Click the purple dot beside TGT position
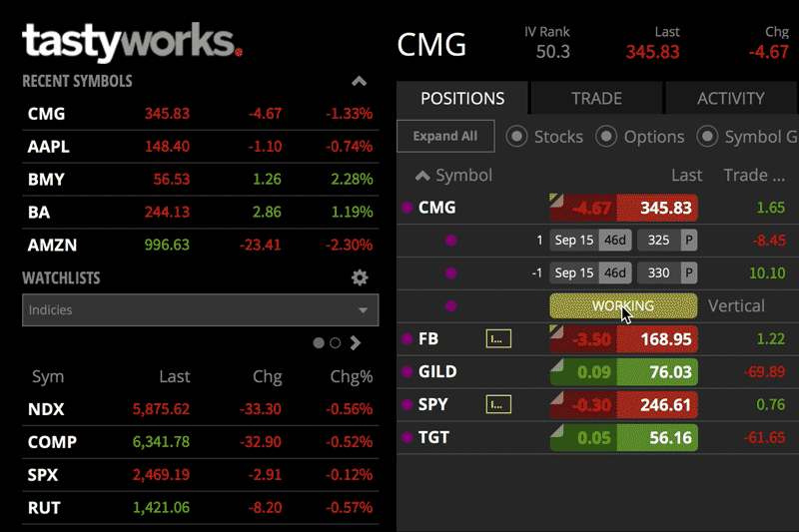Viewport: 799px width, 532px height. (x=406, y=437)
